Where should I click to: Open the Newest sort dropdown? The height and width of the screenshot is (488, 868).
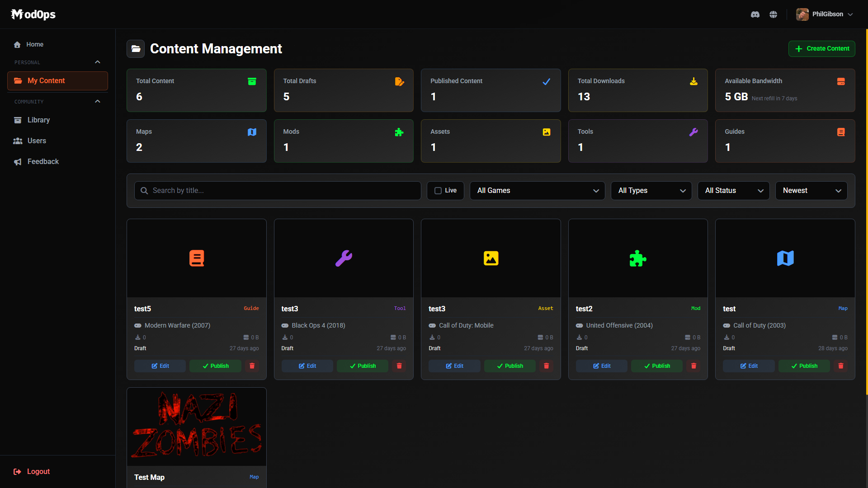pos(811,191)
